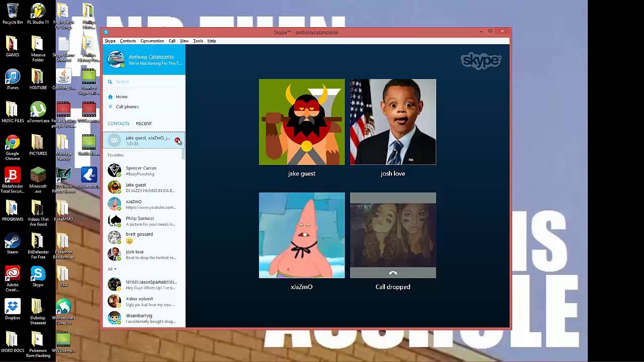Viewport: 644px width, 362px height.
Task: Open the Tools menu
Action: pos(198,41)
